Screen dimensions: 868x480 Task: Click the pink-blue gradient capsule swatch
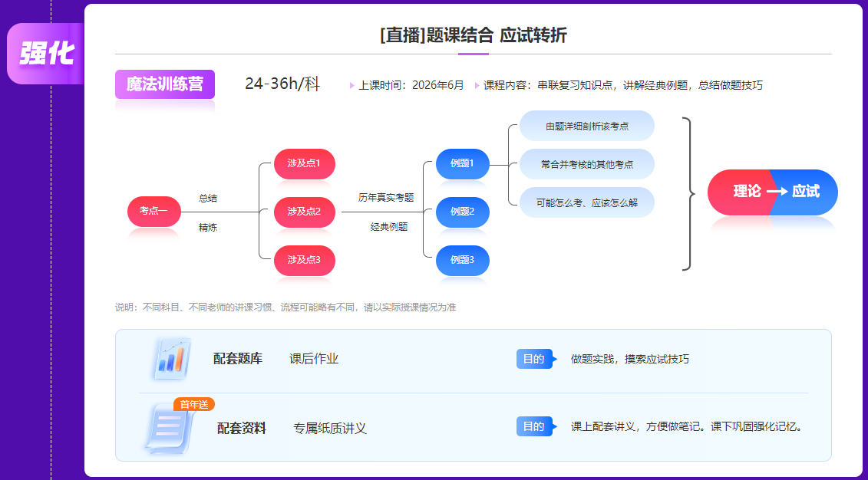pos(772,192)
